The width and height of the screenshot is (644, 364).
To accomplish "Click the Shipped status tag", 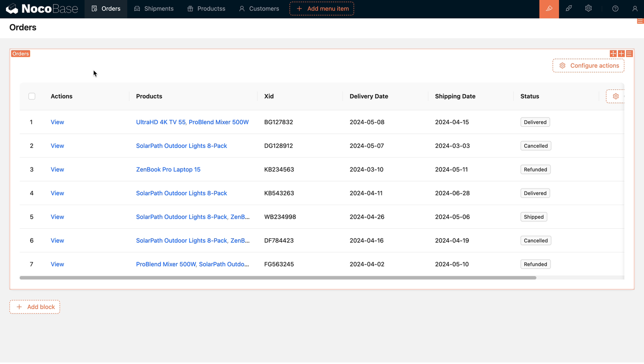I will click(534, 217).
